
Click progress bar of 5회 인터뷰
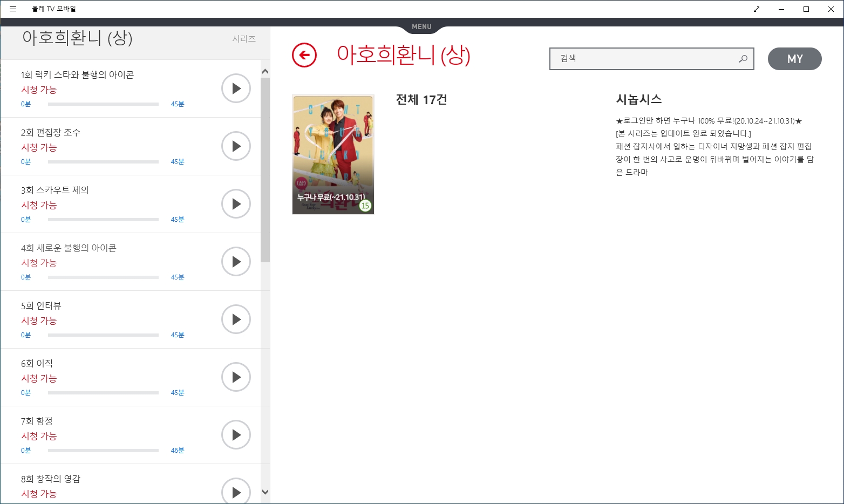[x=103, y=335]
